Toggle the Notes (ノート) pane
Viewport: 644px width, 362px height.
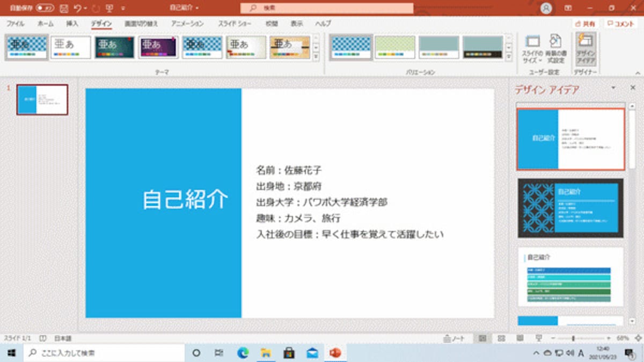point(453,338)
